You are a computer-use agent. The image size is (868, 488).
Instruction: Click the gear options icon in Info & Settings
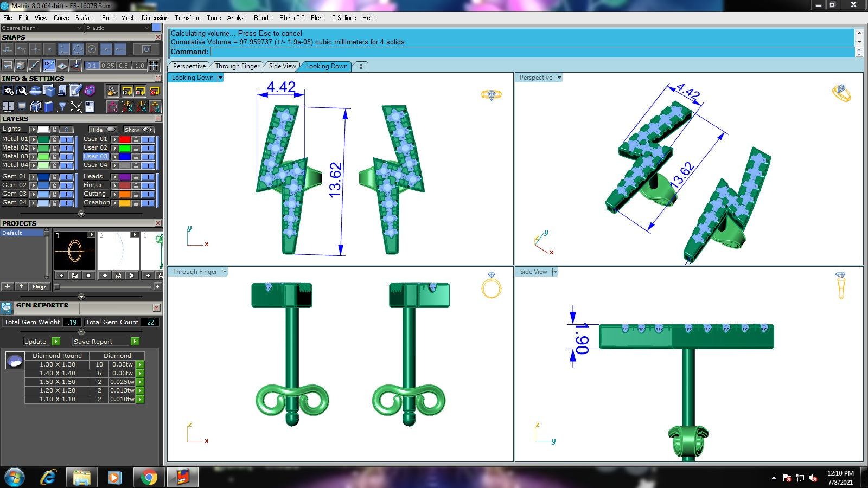(8, 91)
